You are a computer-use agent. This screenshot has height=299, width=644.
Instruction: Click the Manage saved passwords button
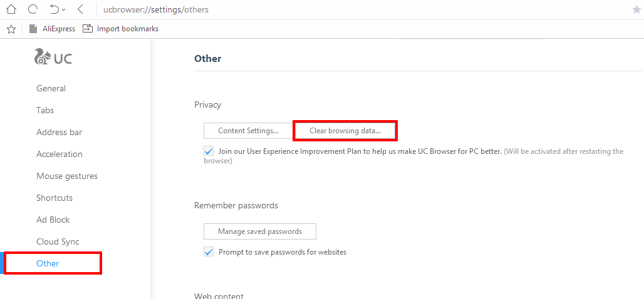[x=260, y=231]
